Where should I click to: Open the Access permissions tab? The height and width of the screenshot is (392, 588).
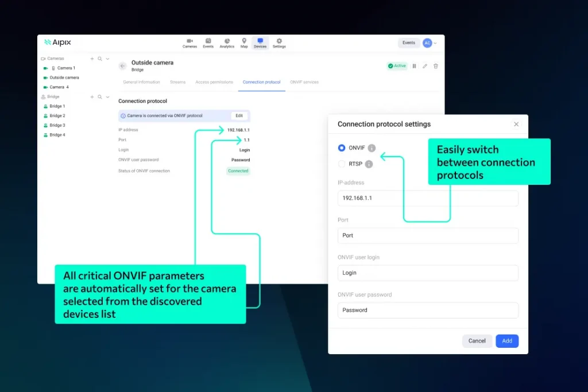214,82
